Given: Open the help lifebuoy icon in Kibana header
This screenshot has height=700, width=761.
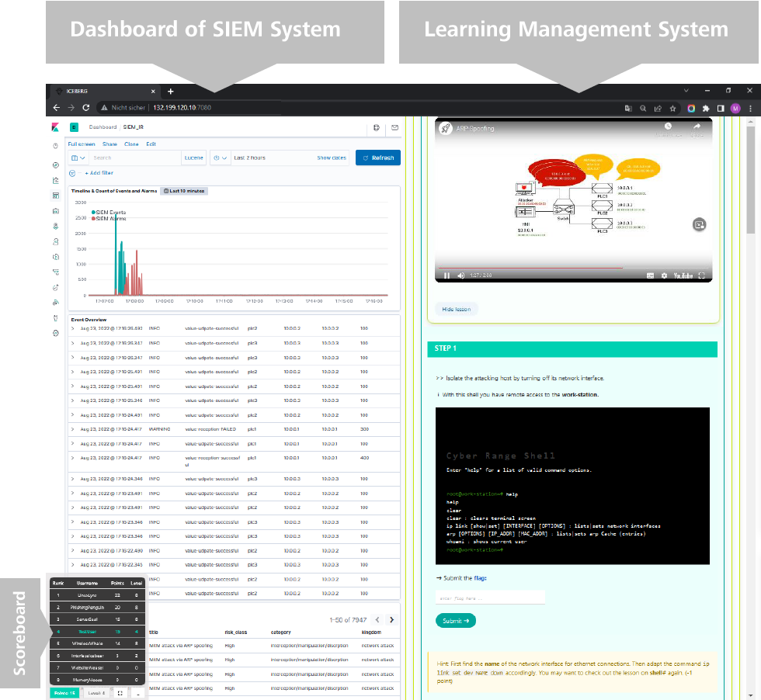Looking at the screenshot, I should pos(376,127).
